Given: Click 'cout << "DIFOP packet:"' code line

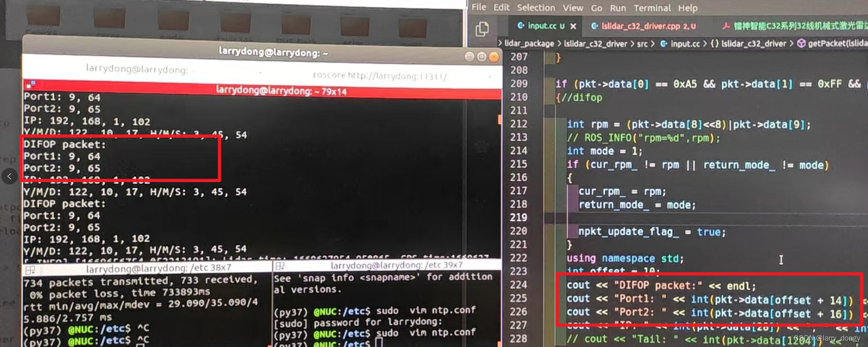Looking at the screenshot, I should [661, 286].
